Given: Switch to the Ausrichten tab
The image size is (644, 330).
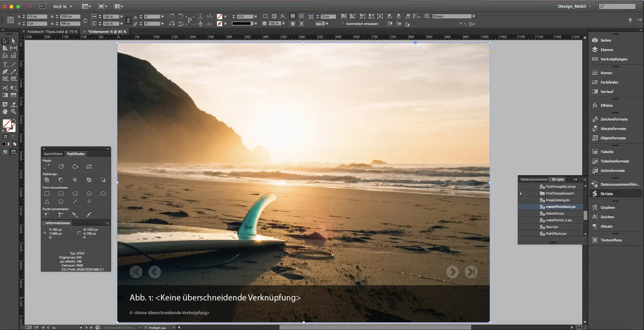Looking at the screenshot, I should pyautogui.click(x=53, y=154).
